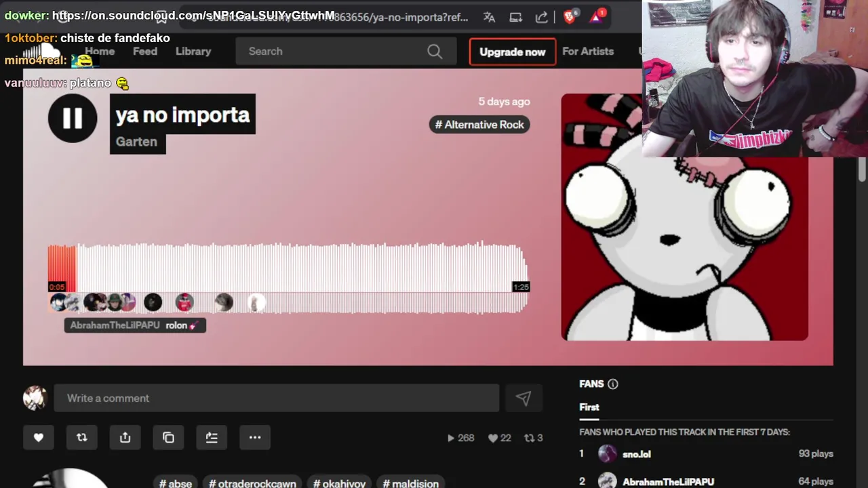Click the maldision tag
This screenshot has width=868, height=488.
click(x=410, y=483)
